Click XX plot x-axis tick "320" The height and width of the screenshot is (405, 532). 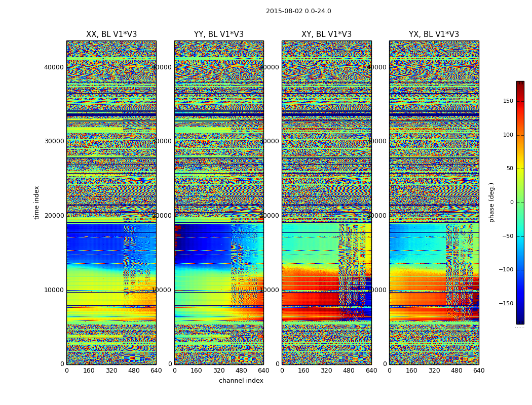[111, 371]
